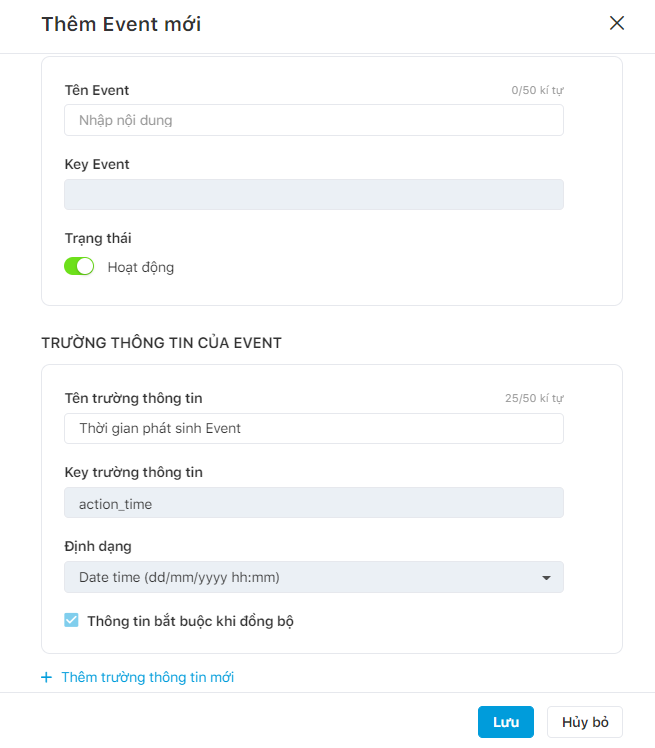The height and width of the screenshot is (748, 655).
Task: Uncheck Thông tin bắt buộc khi đồng bộ checkbox
Action: point(71,620)
